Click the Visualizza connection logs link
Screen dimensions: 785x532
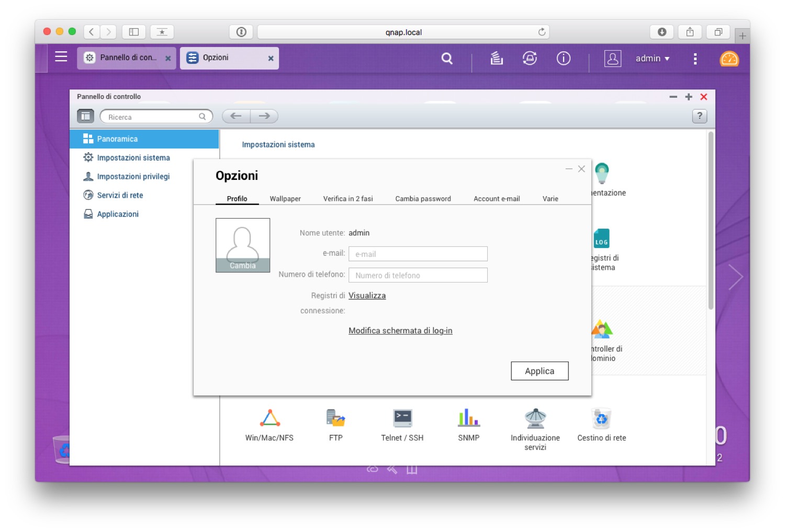pos(367,296)
